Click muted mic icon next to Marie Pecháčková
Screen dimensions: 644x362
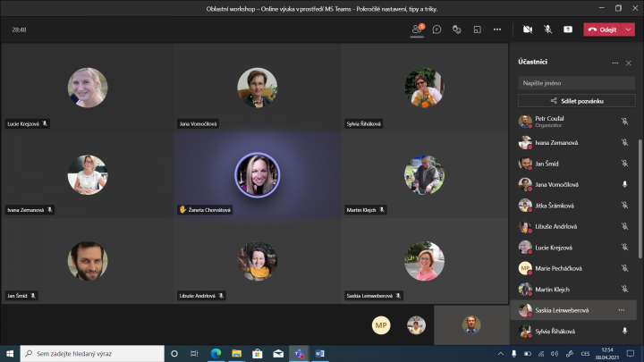(x=624, y=268)
